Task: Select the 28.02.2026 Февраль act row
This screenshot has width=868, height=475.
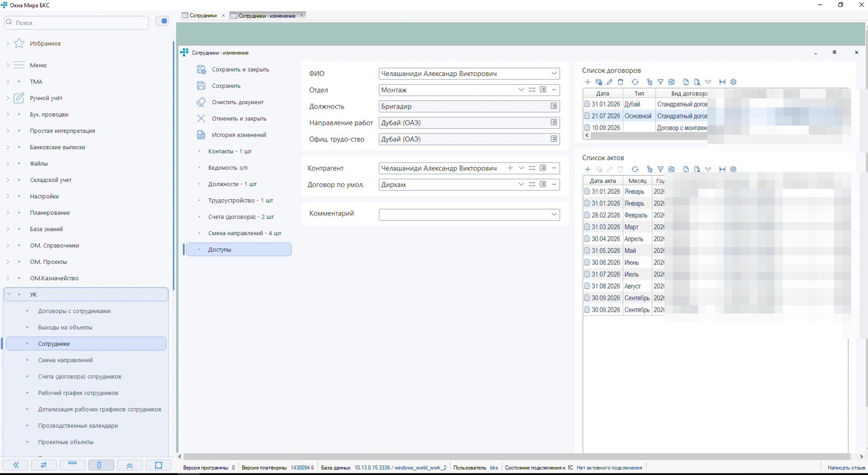Action: pos(624,216)
